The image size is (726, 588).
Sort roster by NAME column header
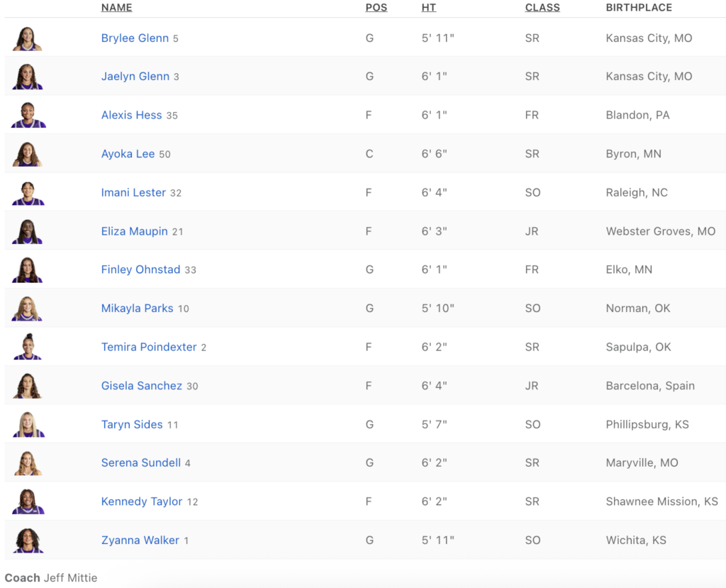click(116, 8)
